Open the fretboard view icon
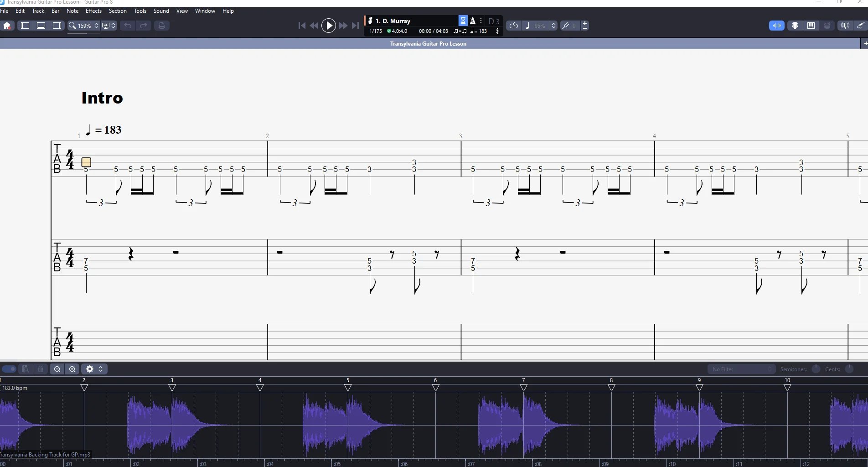This screenshot has width=868, height=467. (795, 26)
